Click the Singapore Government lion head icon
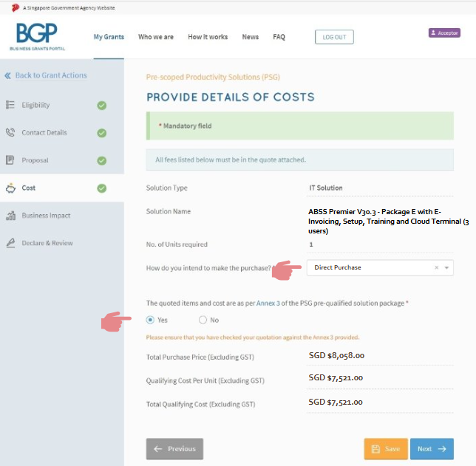Screen dimensions: 476x466 [x=16, y=7]
